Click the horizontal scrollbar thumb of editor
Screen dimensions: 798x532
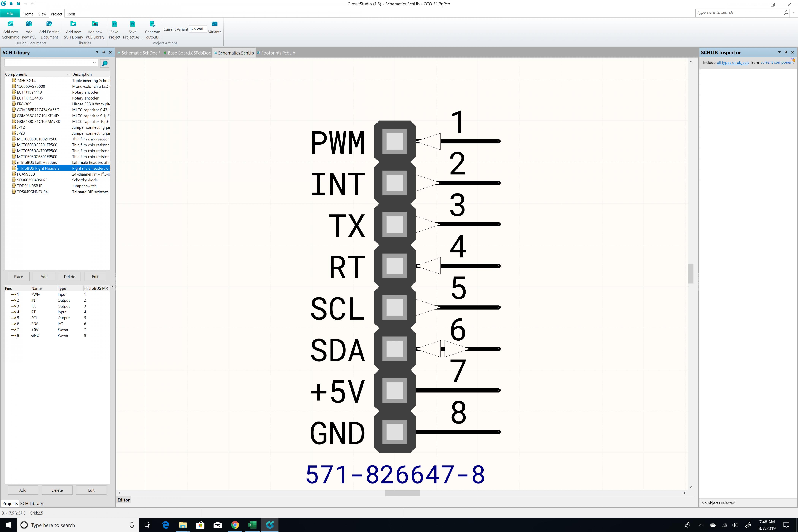point(402,493)
